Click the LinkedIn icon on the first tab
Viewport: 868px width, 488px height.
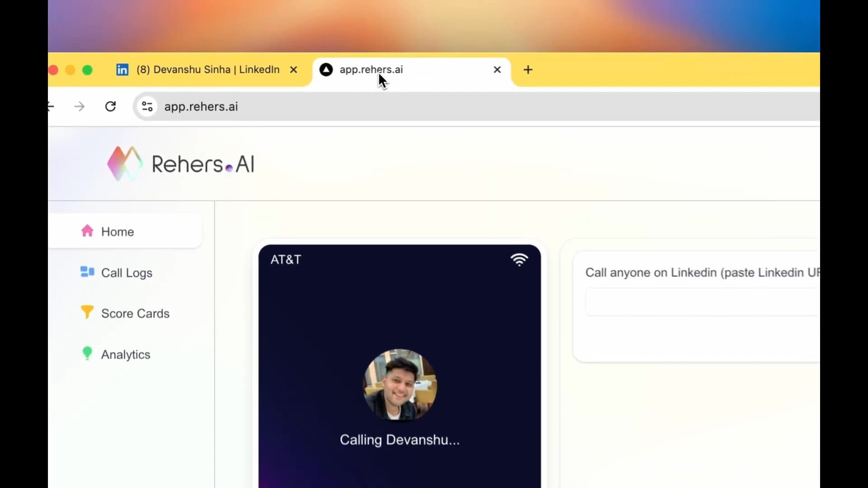(122, 70)
